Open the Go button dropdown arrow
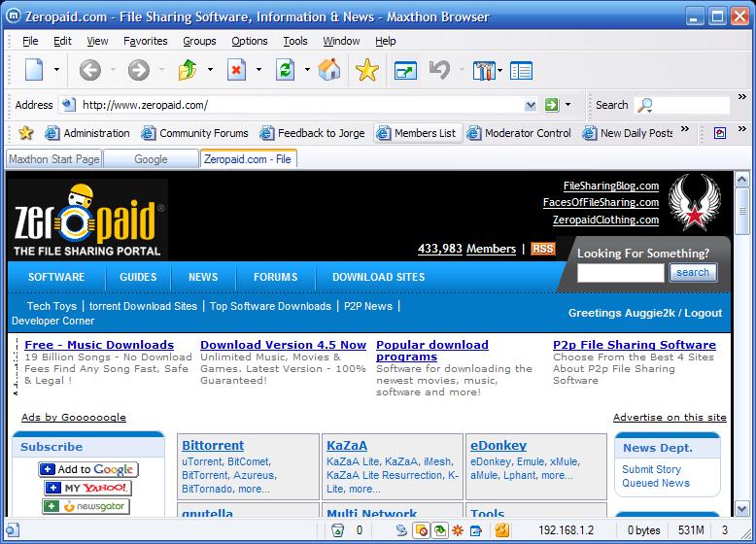 (567, 105)
